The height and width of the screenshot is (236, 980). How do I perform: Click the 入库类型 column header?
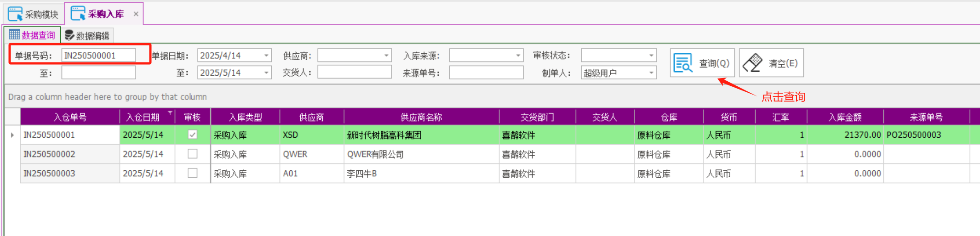pyautogui.click(x=245, y=117)
